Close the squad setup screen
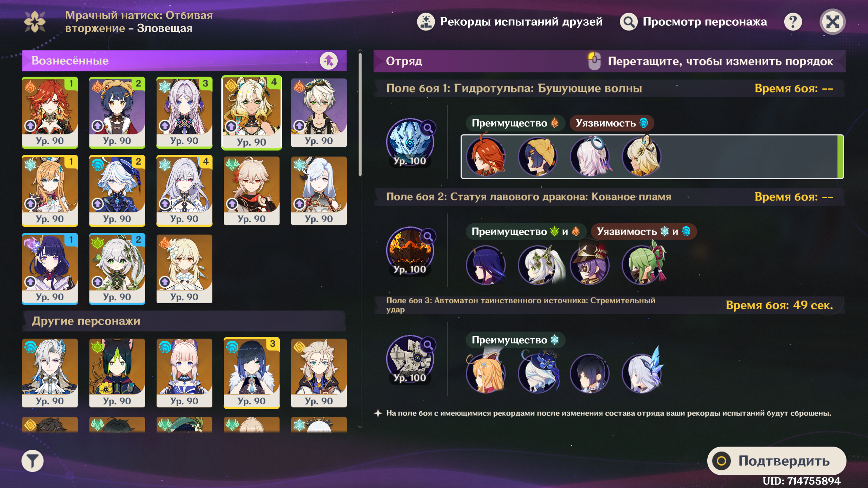The height and width of the screenshot is (488, 868). (x=832, y=22)
